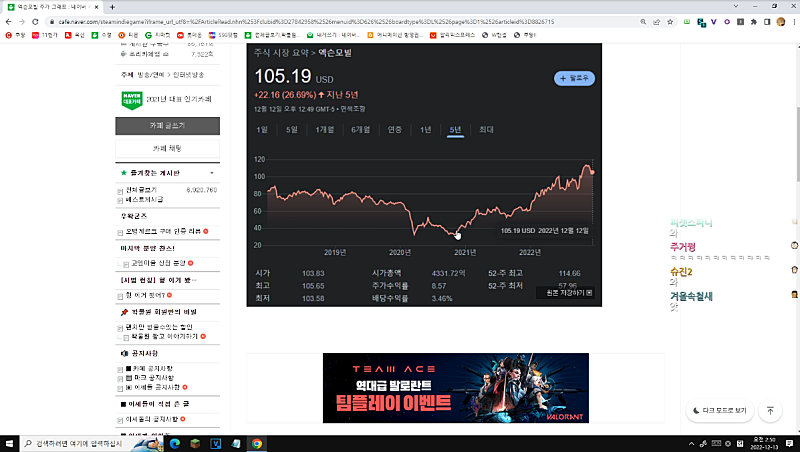The height and width of the screenshot is (452, 800).
Task: Open 고인이슨 산전 분양 board
Action: (x=158, y=263)
